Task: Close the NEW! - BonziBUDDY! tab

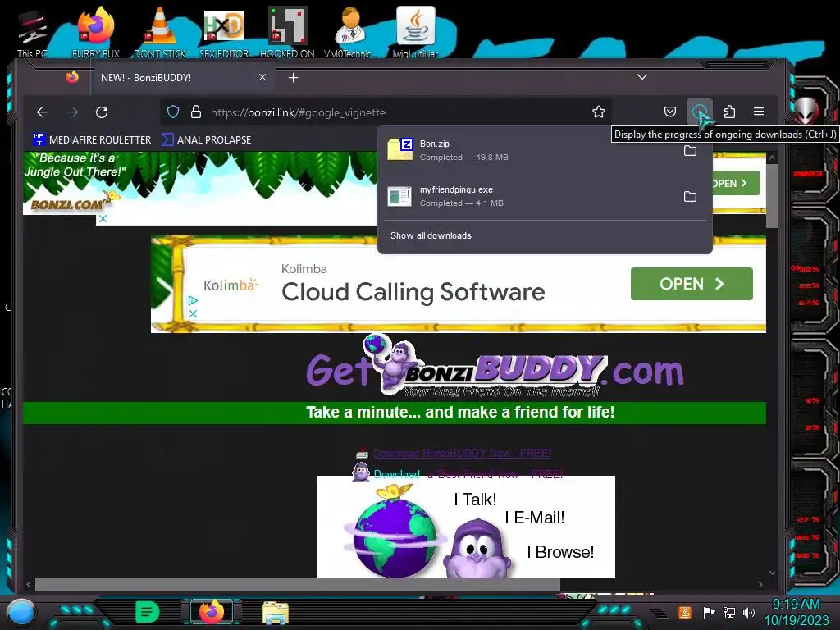Action: click(x=262, y=77)
